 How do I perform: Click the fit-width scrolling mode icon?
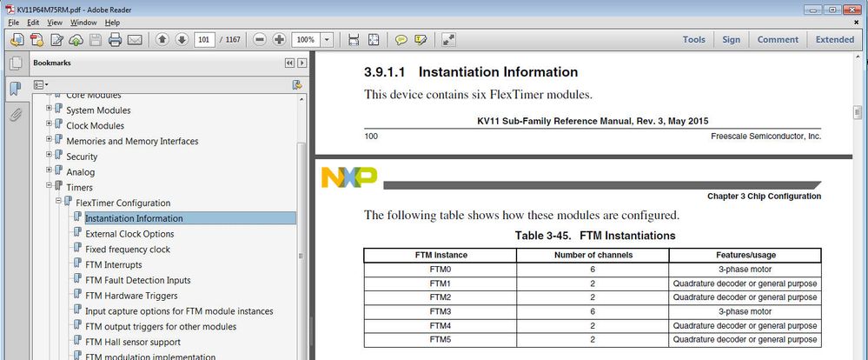354,39
